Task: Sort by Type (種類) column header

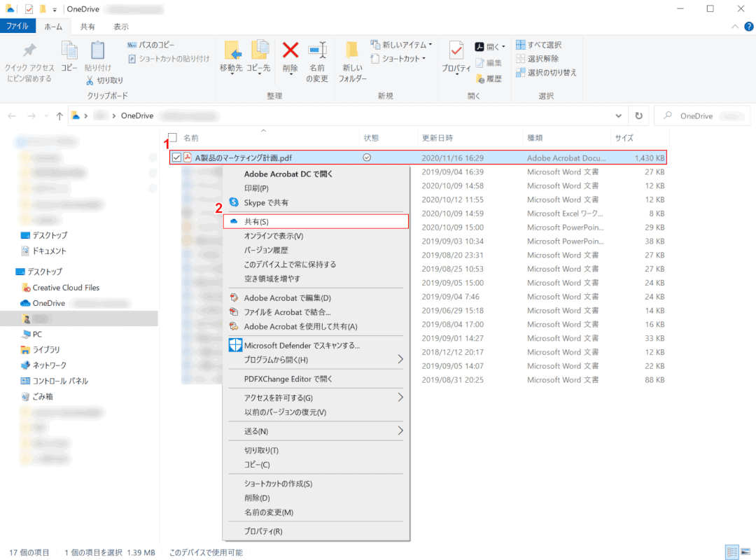Action: pos(535,138)
